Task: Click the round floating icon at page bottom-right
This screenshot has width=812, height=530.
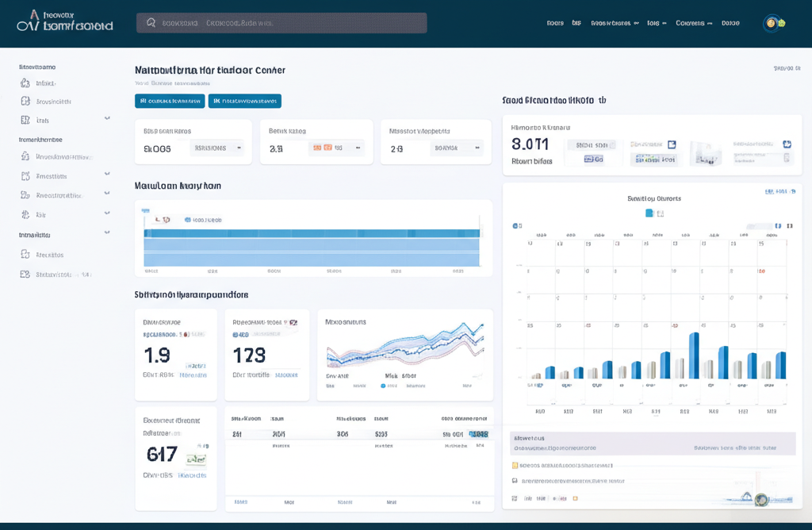Action: point(761,499)
